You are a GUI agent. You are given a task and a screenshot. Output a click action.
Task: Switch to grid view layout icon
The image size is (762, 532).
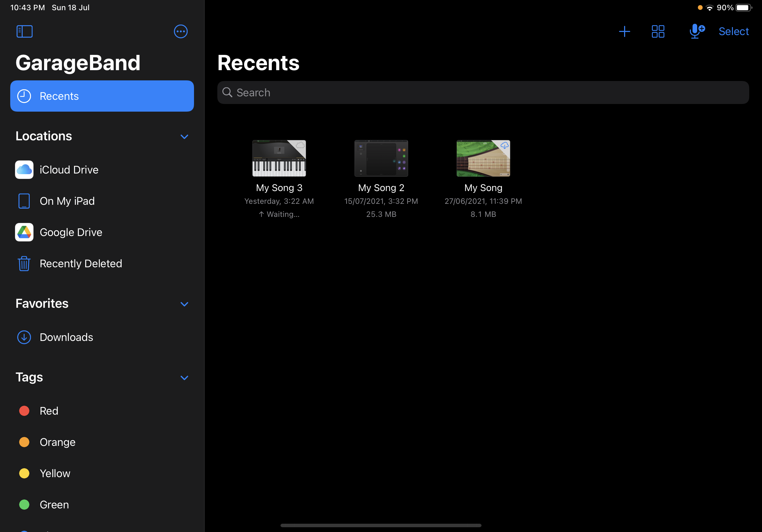click(x=658, y=32)
